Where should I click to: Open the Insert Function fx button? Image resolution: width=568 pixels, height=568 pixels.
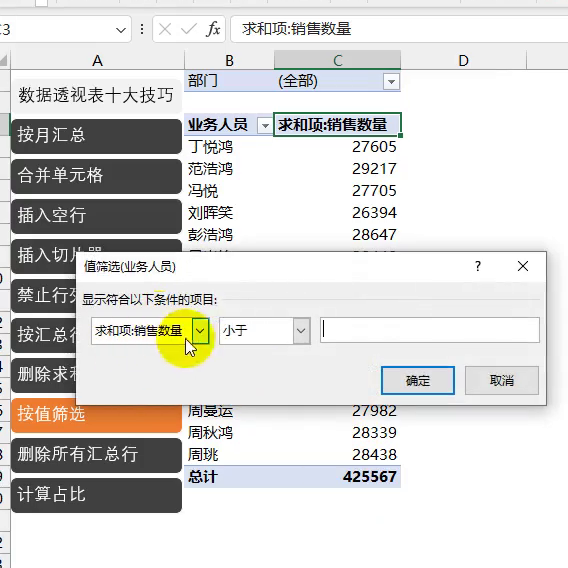213,29
